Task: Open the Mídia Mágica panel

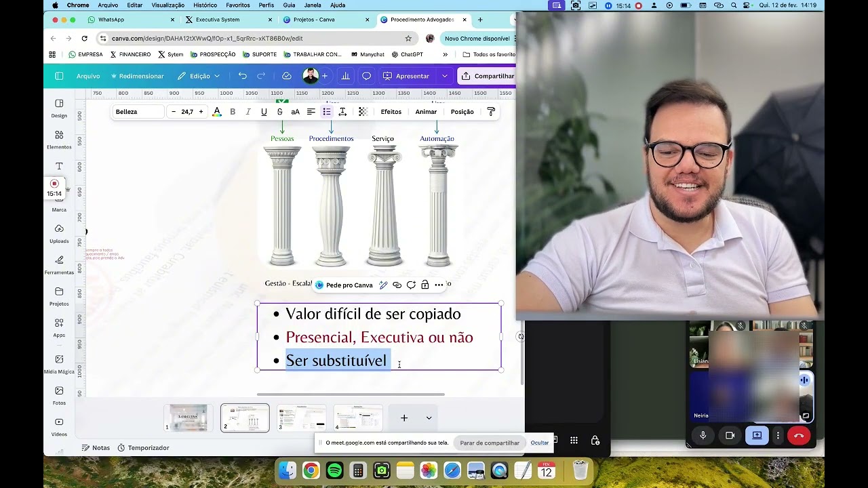Action: 59,364
